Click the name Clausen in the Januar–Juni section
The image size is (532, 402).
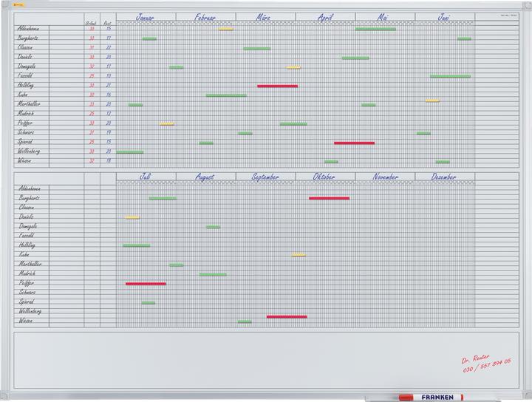(25, 47)
